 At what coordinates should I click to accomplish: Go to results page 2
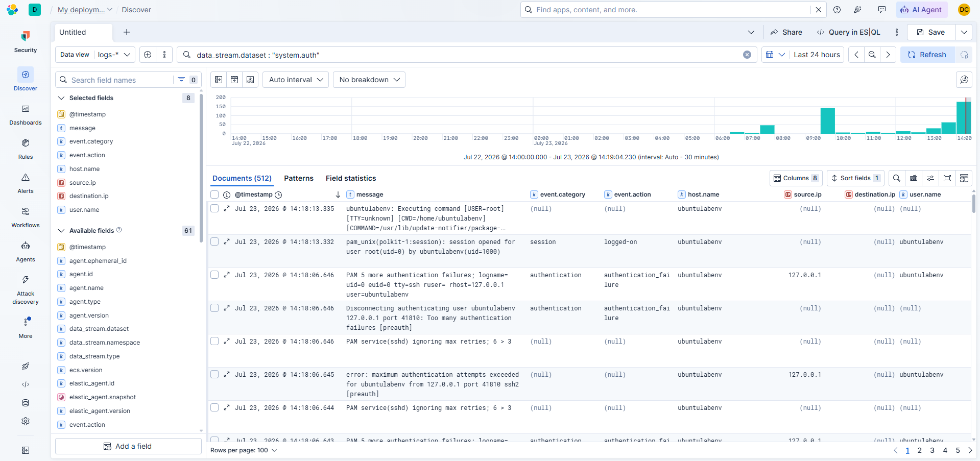tap(920, 450)
